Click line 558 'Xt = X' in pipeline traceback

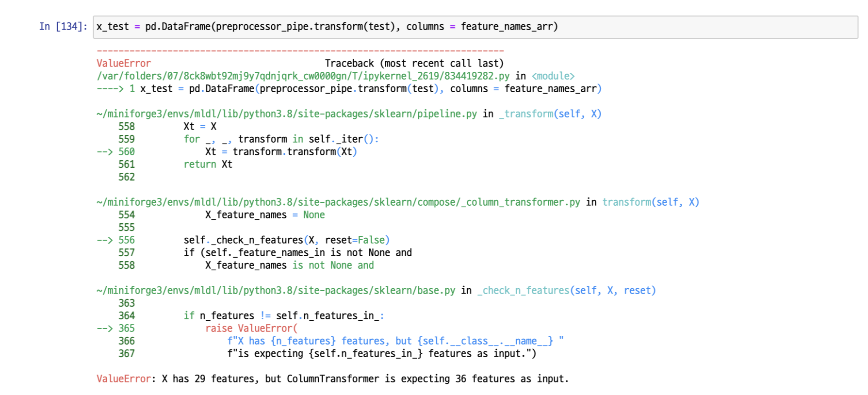point(200,127)
